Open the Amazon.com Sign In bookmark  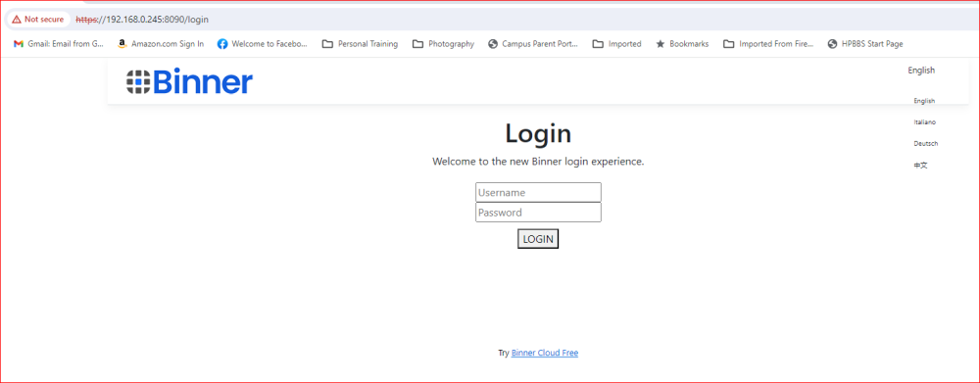[x=161, y=44]
